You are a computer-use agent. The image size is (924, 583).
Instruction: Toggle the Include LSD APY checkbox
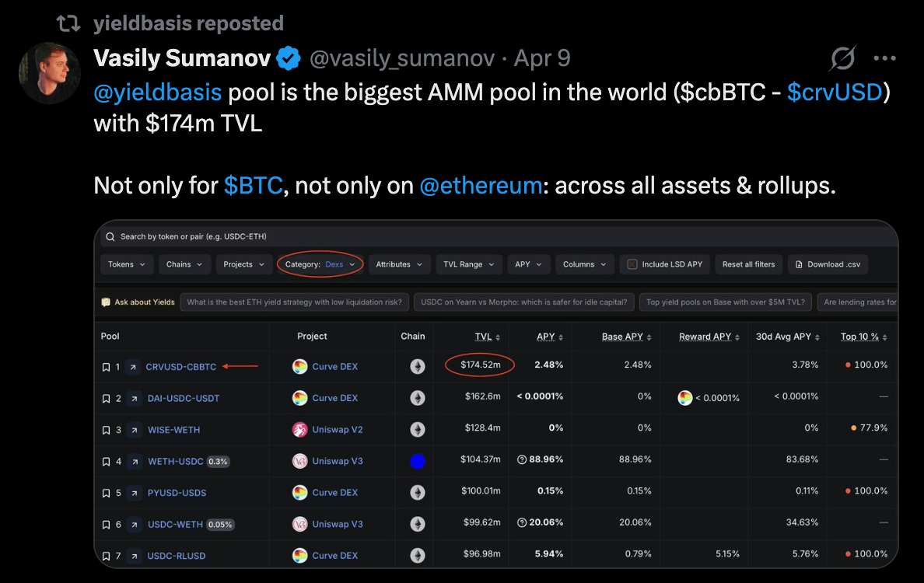pyautogui.click(x=632, y=264)
